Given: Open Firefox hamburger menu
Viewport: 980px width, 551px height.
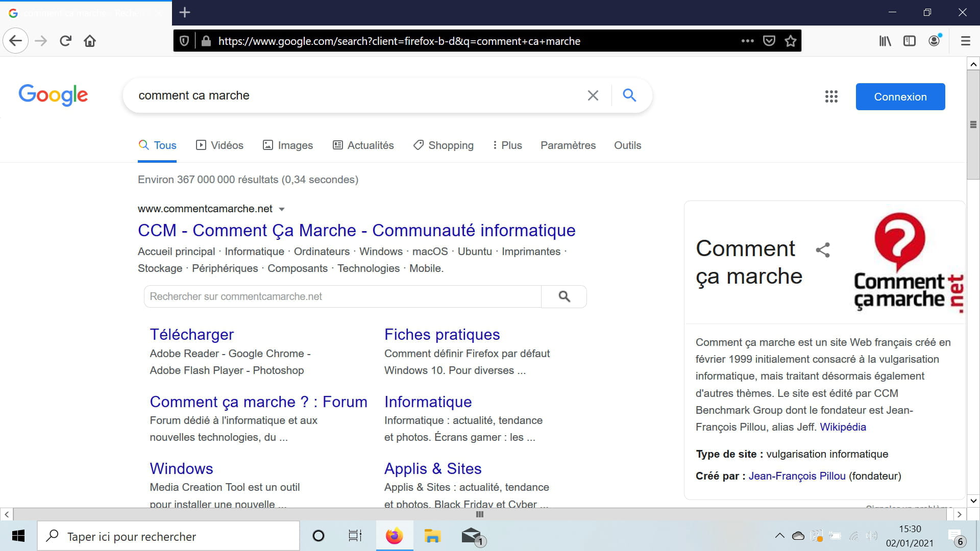Looking at the screenshot, I should tap(965, 41).
